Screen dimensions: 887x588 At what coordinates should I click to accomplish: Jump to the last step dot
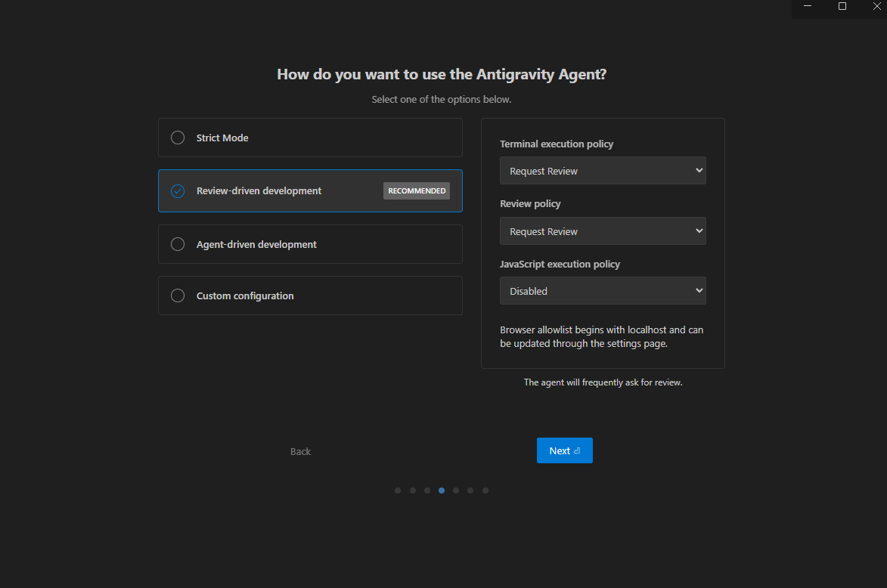tap(485, 491)
